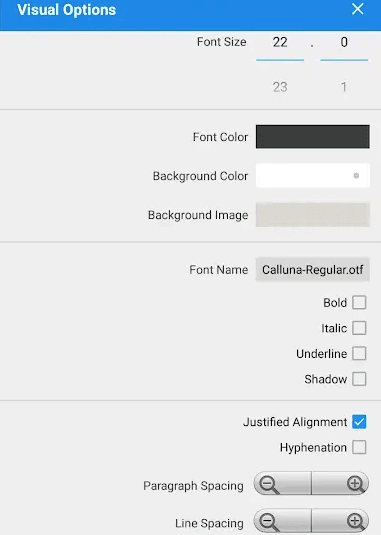
Task: Disable Justified Alignment checkbox
Action: click(x=359, y=422)
